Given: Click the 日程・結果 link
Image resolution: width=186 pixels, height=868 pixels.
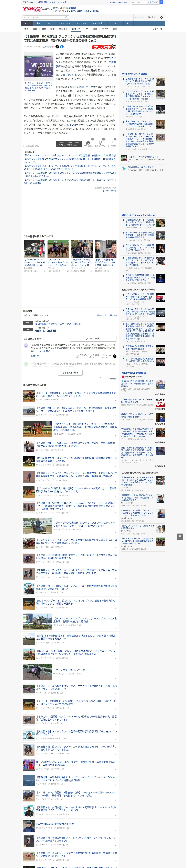Looking at the screenshot, I should (x=112, y=315).
